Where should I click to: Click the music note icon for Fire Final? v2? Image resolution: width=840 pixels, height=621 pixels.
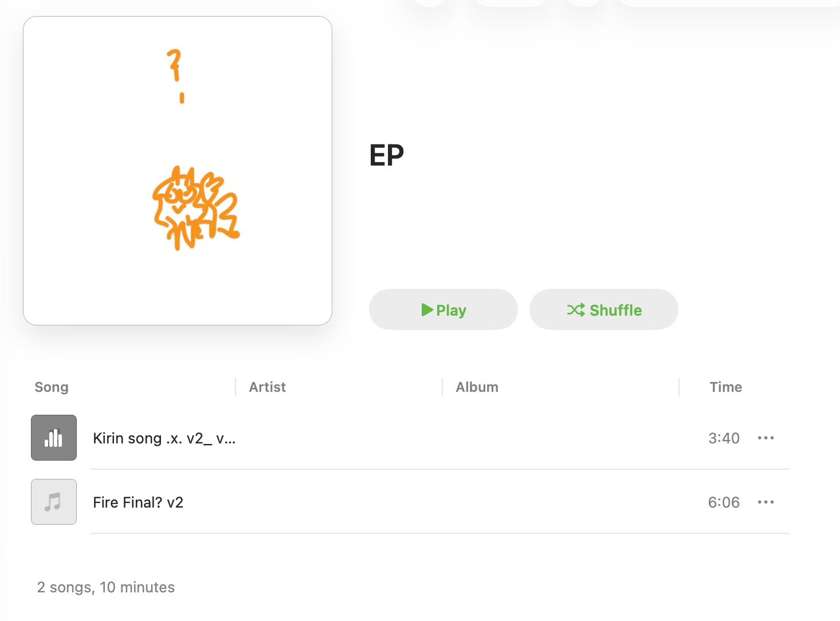click(54, 502)
